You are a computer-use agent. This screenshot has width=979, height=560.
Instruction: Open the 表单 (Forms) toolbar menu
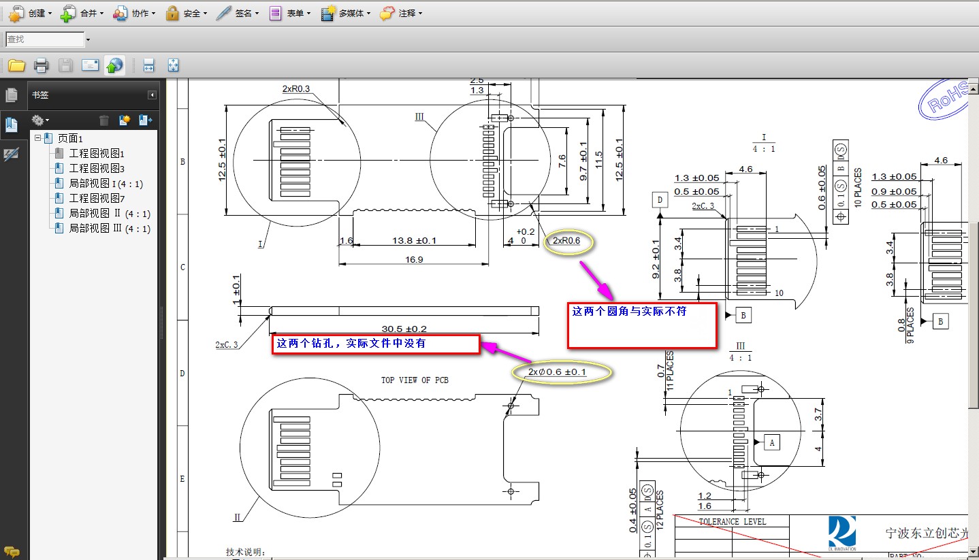pos(289,13)
